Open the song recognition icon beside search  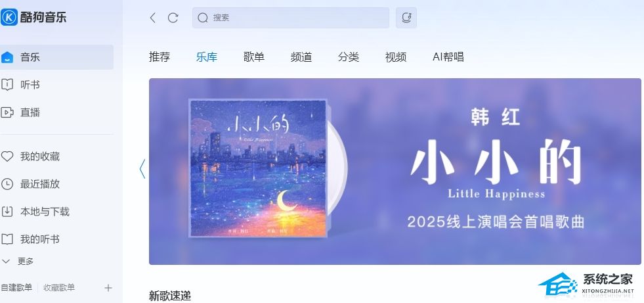click(406, 18)
